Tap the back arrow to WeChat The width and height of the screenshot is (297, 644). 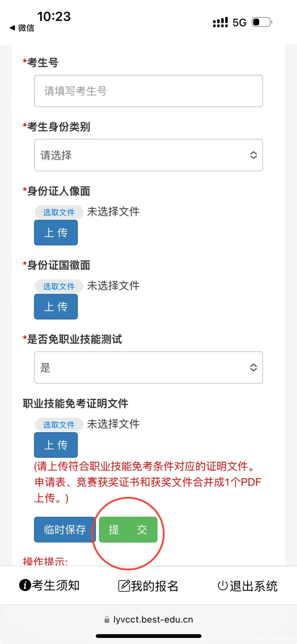[13, 28]
